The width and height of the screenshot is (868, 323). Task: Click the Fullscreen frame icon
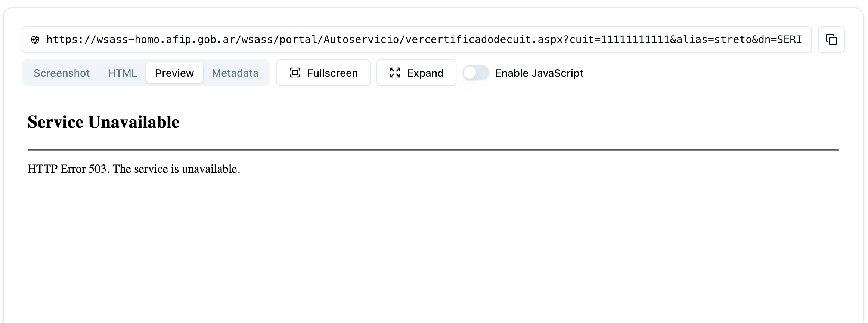(295, 73)
